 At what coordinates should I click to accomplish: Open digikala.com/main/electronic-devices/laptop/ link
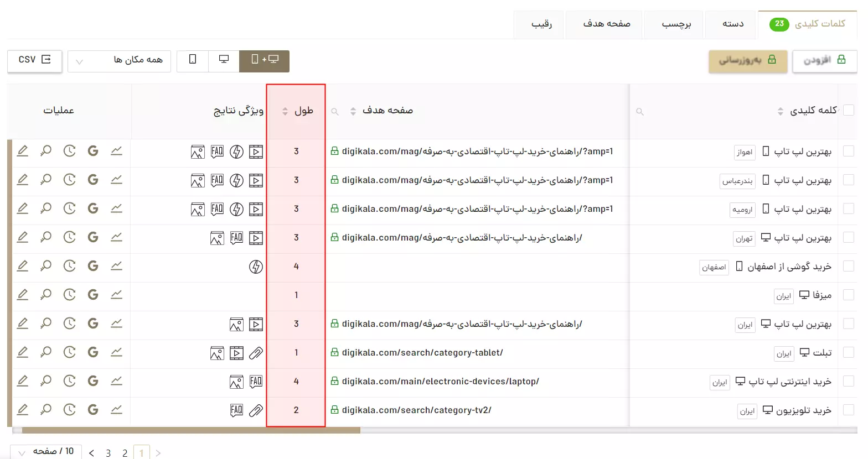[x=441, y=381]
